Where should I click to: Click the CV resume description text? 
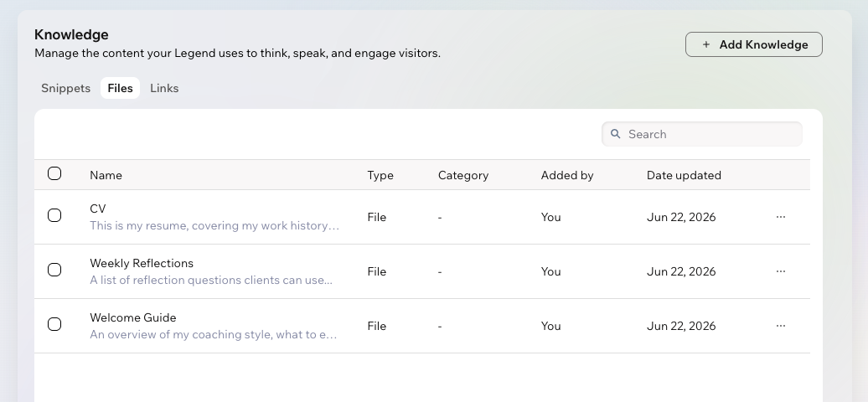pos(214,225)
